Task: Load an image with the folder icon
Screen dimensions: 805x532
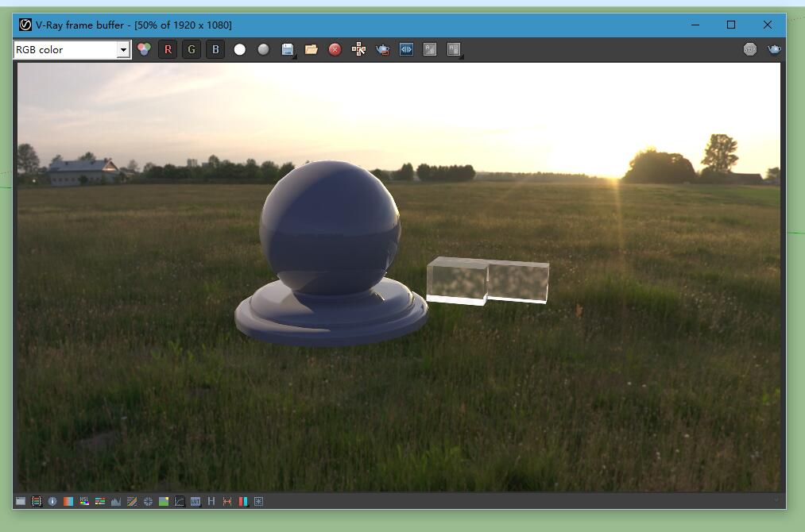Action: (312, 50)
